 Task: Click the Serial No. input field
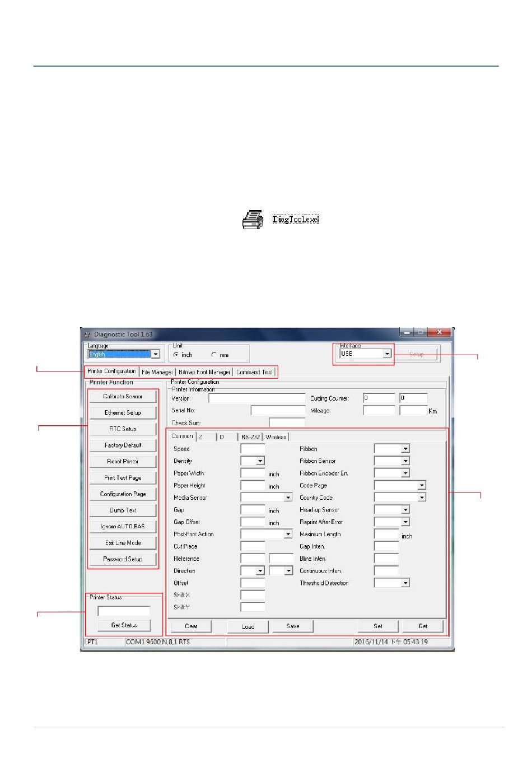(x=278, y=411)
